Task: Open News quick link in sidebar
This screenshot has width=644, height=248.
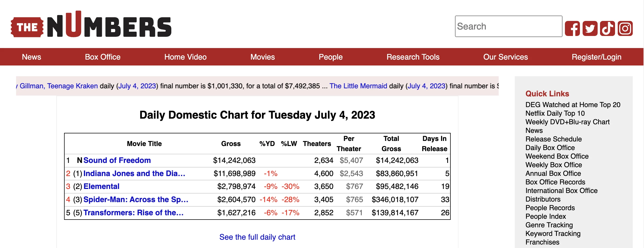Action: 534,130
